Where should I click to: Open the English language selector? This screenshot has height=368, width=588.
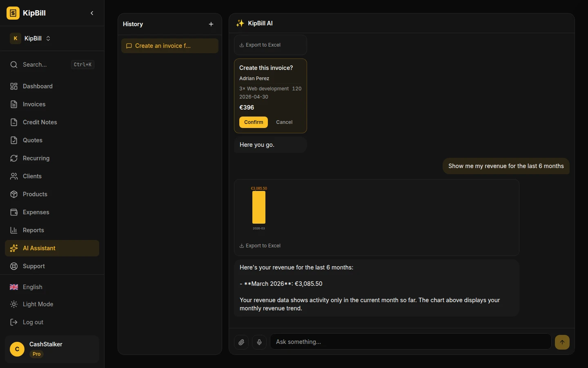pyautogui.click(x=32, y=287)
